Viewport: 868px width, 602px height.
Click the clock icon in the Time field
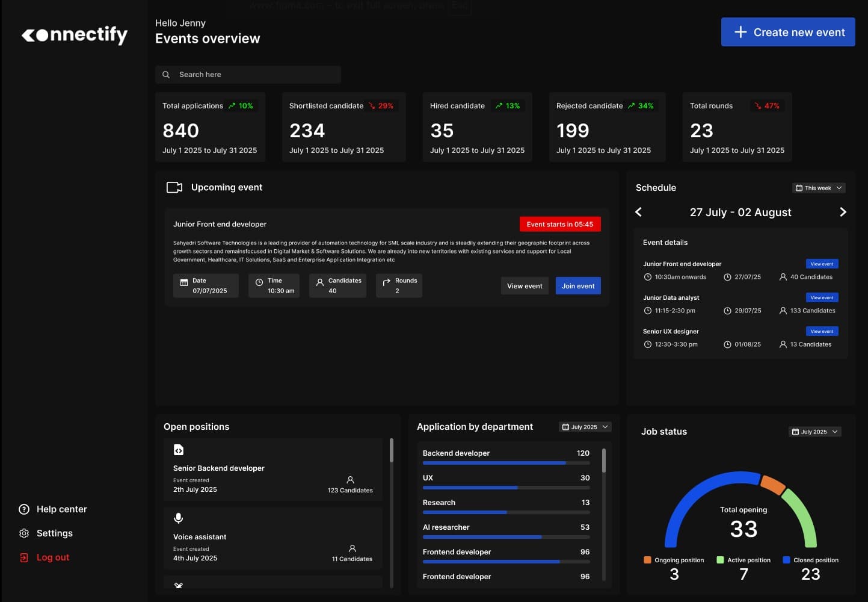[259, 281]
